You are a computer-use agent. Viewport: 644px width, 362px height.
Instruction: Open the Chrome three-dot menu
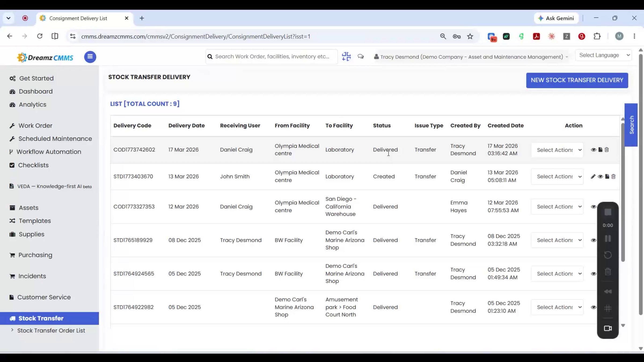coord(634,36)
